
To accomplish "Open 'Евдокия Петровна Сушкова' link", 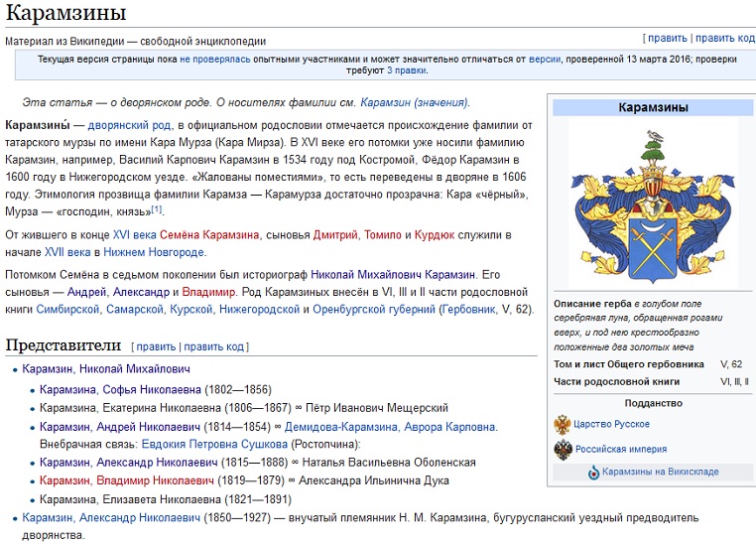I will tap(214, 444).
